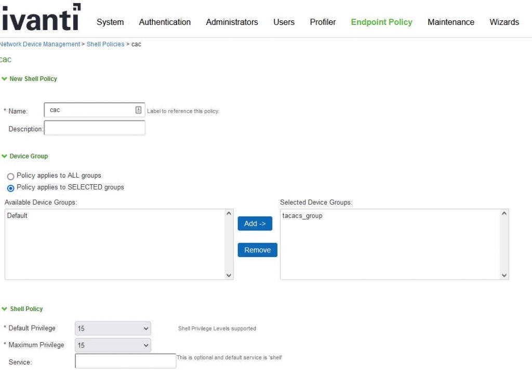This screenshot has width=532, height=392.
Task: Collapse the New Shell Policy section
Action: (5, 78)
